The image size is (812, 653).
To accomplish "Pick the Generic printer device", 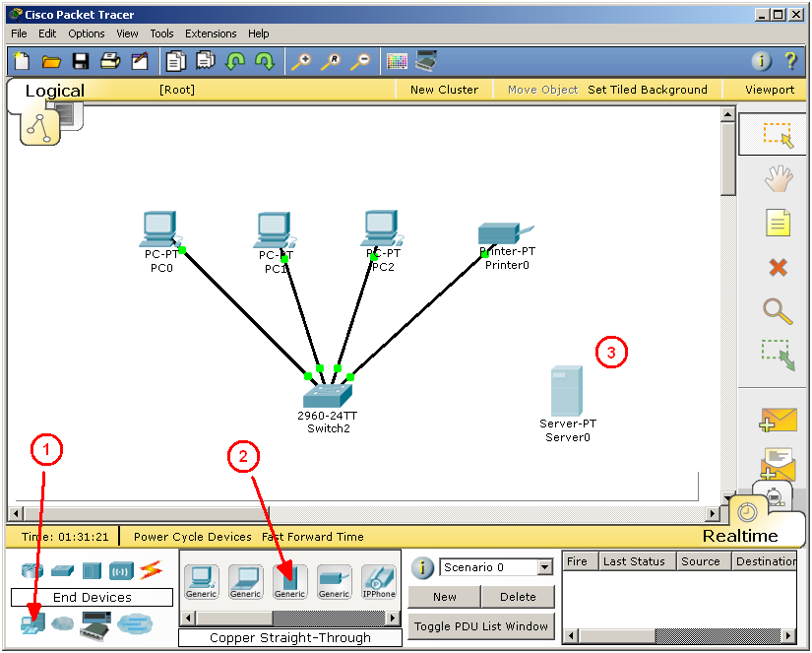I will 334,582.
